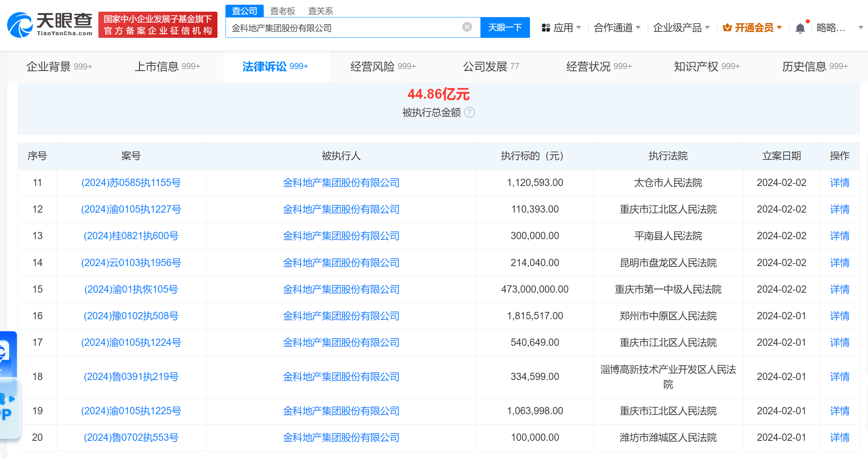Open case (2024)渝0105执1225号
Viewport: 868px width, 459px height.
(x=131, y=411)
